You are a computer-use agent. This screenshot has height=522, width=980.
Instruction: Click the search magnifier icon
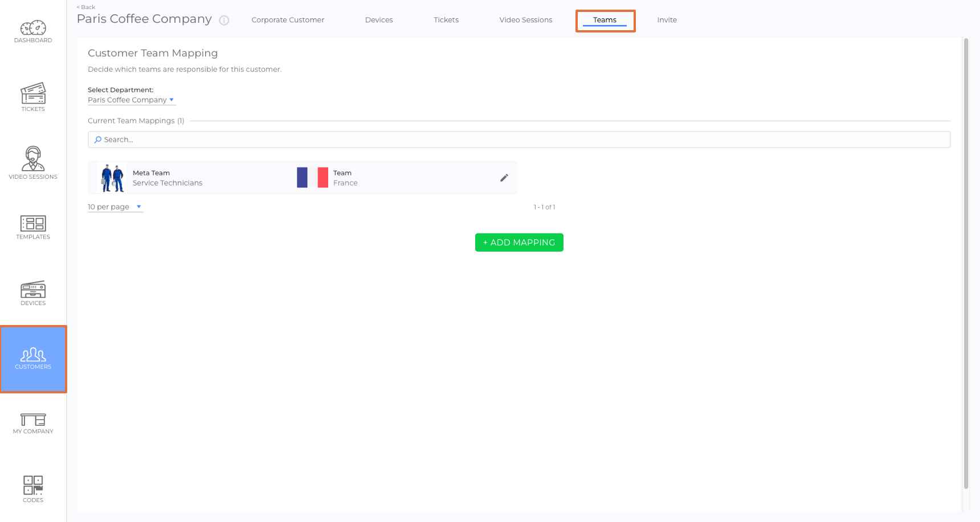98,139
